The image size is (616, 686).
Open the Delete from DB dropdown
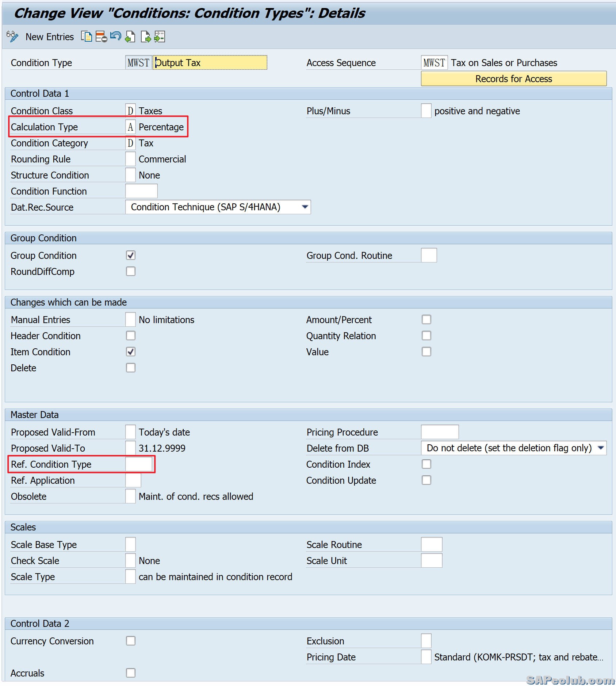coord(514,448)
